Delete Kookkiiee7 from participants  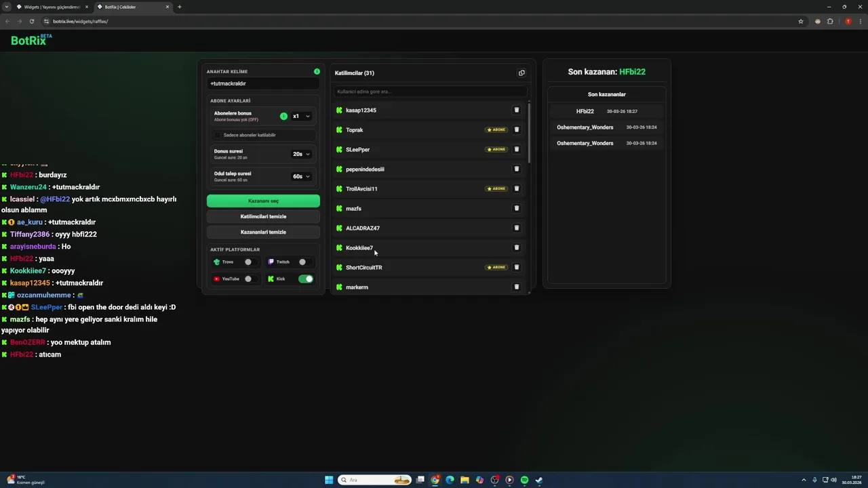[x=516, y=247]
